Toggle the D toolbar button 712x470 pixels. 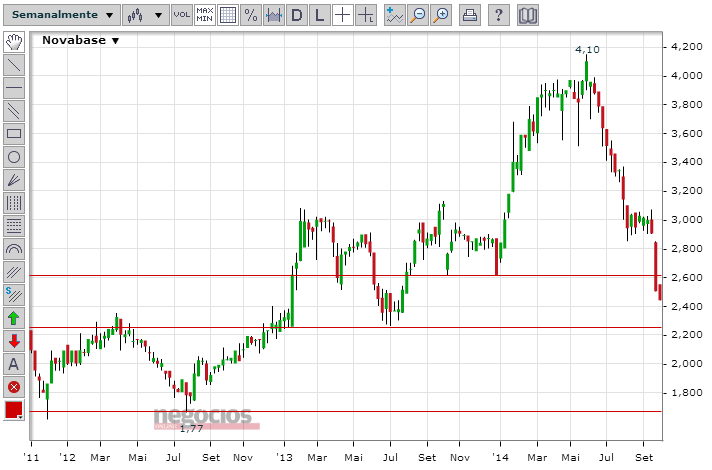[297, 15]
